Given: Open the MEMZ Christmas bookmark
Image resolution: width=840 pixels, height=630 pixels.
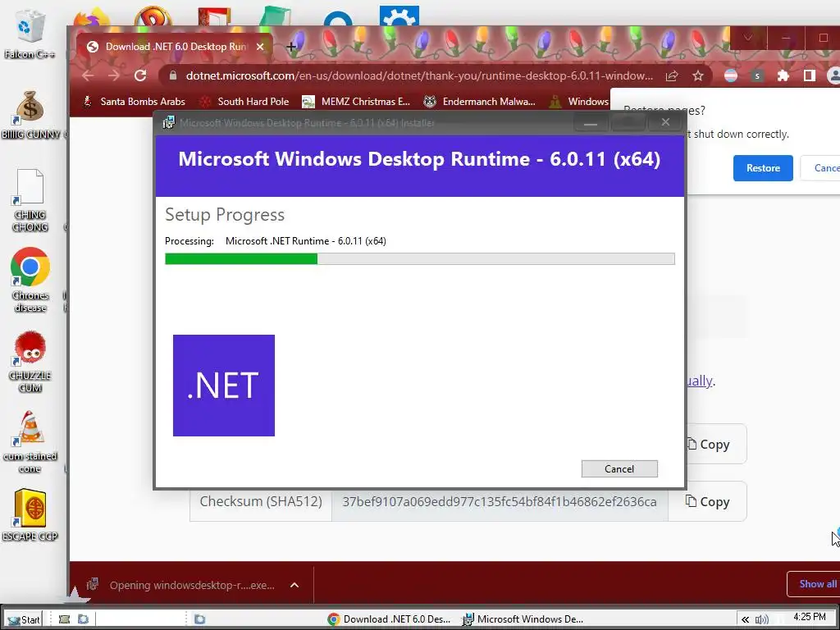Looking at the screenshot, I should pos(356,101).
